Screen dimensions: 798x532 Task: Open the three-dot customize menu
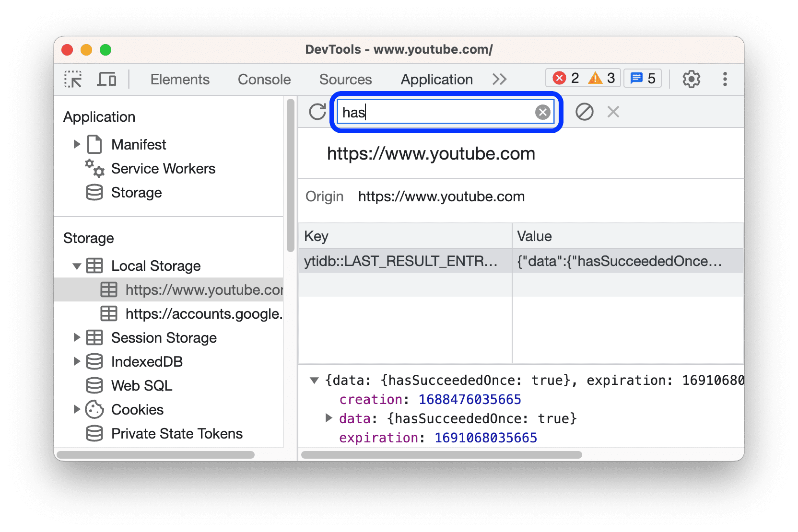click(725, 80)
